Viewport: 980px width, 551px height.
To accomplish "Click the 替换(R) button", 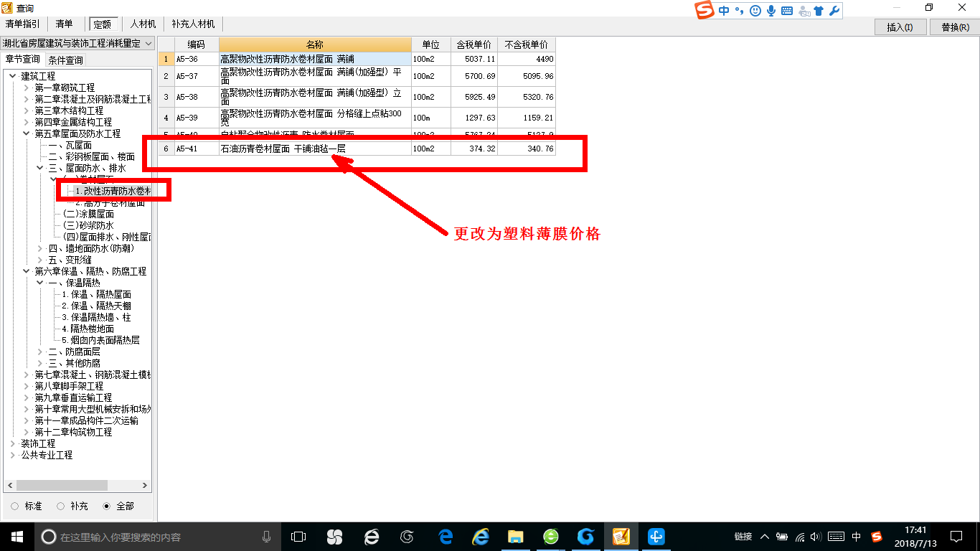I will pos(955,27).
